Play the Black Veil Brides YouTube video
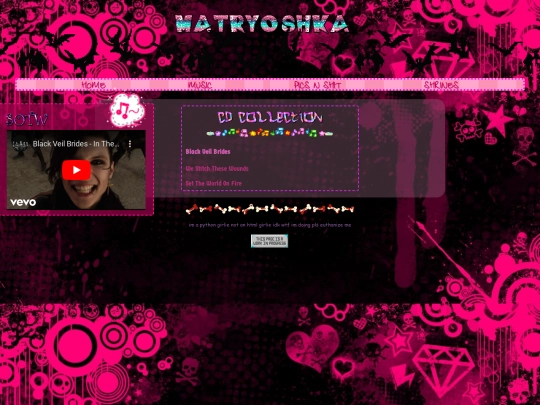This screenshot has height=405, width=540. pyautogui.click(x=76, y=170)
